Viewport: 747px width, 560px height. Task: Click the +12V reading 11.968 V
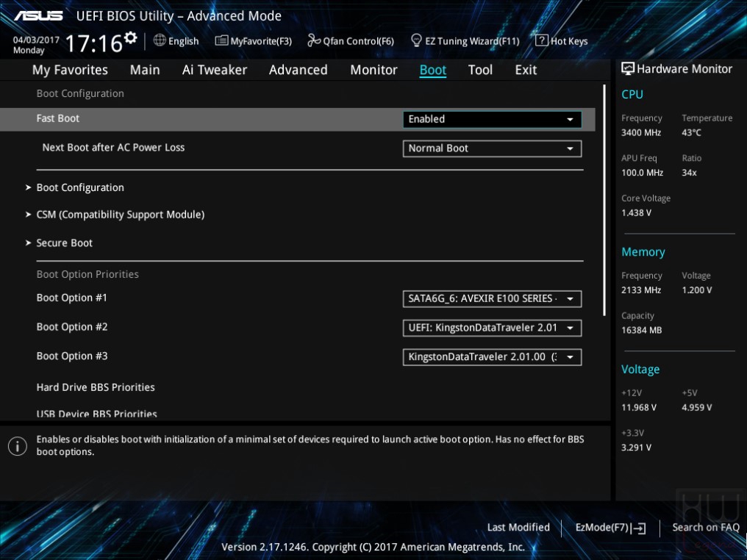638,408
